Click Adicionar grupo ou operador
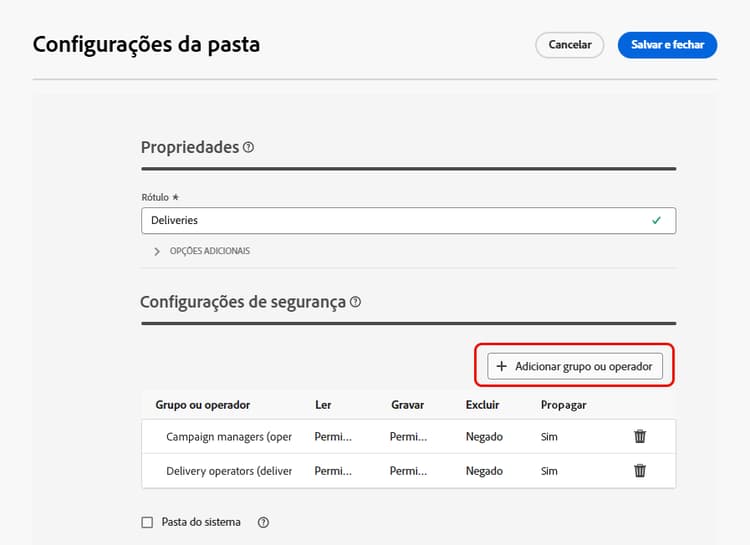Screen dimensions: 750x545 click(575, 366)
